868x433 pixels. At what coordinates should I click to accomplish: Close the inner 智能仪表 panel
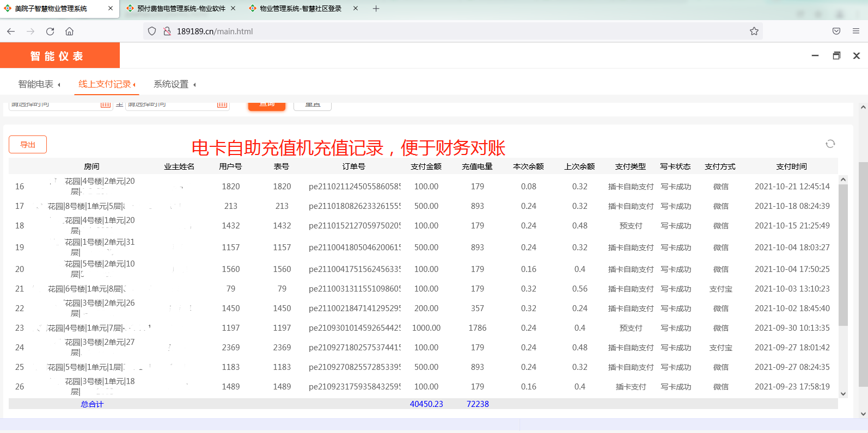857,55
